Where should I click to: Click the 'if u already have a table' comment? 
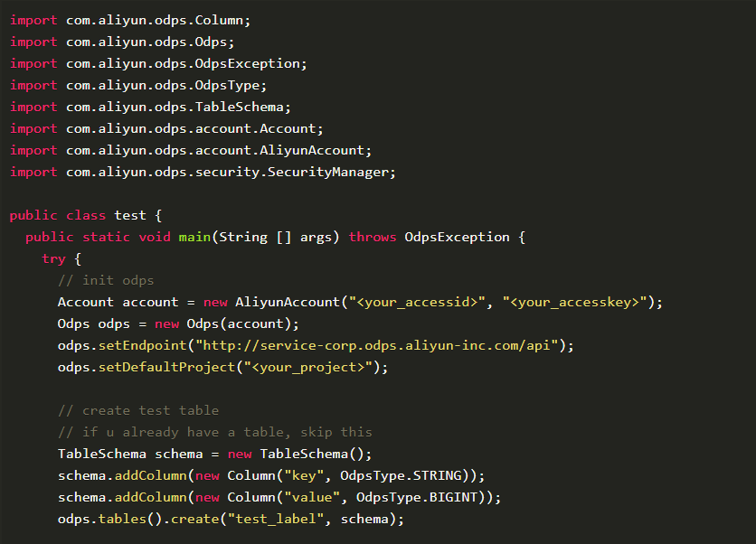[x=215, y=432]
